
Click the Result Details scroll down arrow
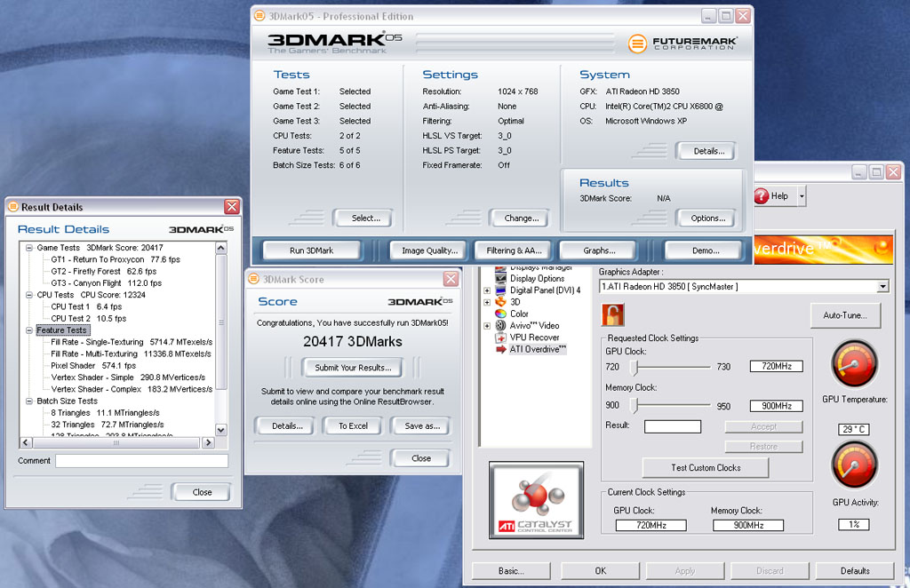tap(220, 430)
